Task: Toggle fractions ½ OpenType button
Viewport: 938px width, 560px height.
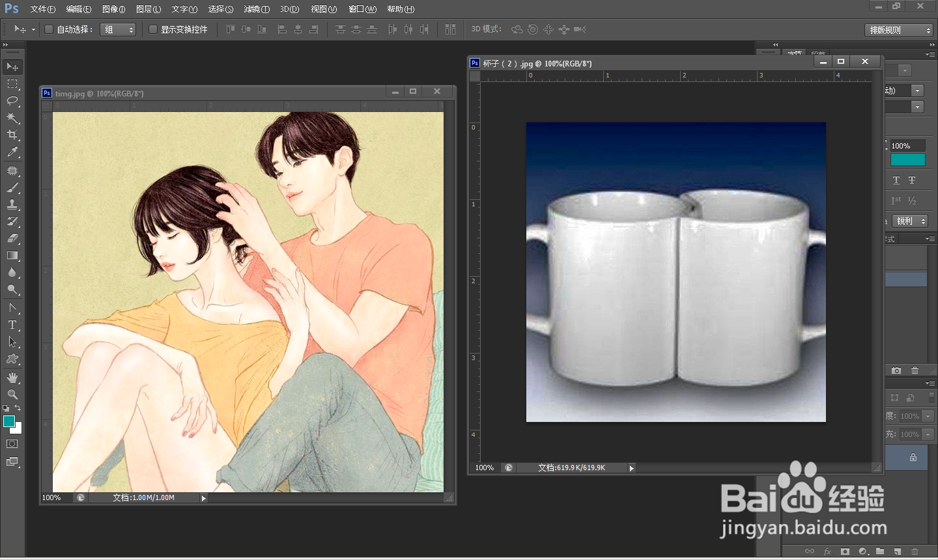Action: pos(912,201)
